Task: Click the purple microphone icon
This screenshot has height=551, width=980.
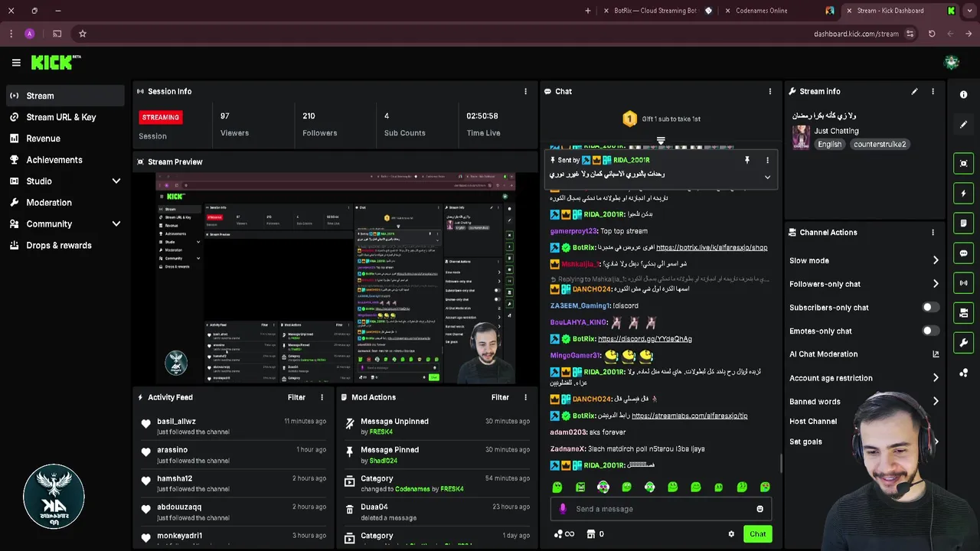Action: [563, 509]
